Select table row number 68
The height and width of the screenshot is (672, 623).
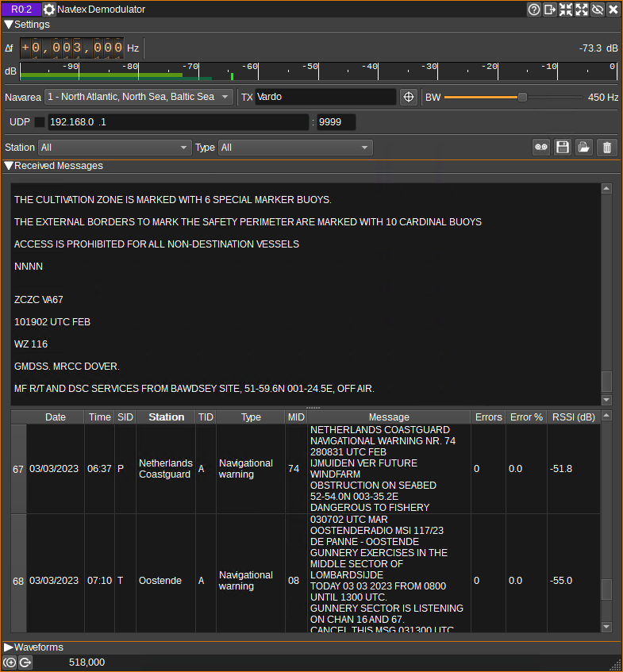click(x=18, y=581)
